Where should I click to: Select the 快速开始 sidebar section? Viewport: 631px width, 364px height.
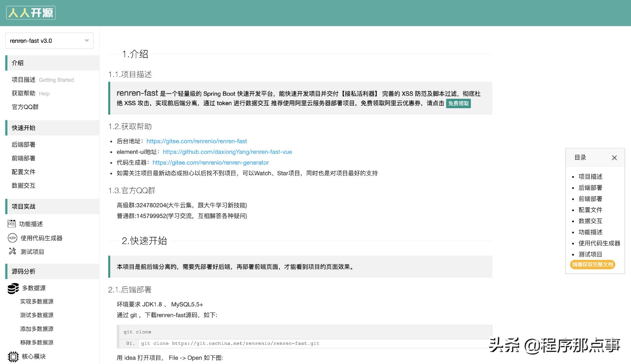point(52,128)
